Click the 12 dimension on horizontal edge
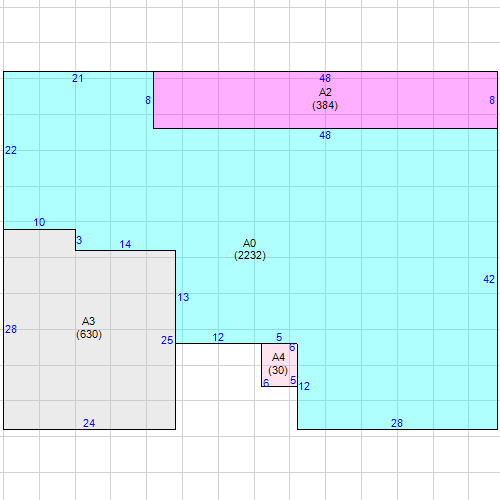 coord(218,338)
